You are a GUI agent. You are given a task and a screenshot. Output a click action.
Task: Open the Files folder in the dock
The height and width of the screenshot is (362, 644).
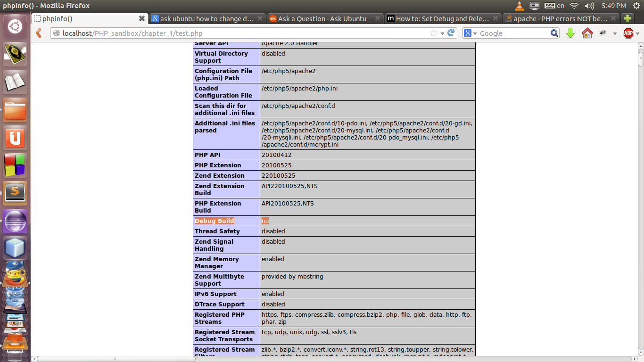15,110
